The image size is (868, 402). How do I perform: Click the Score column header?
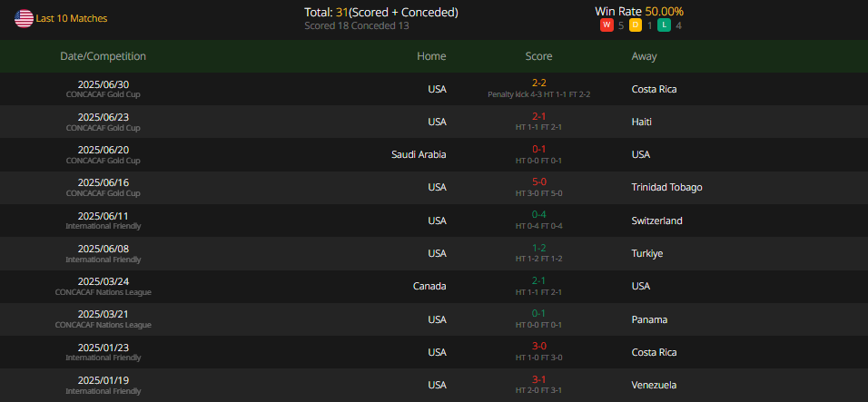pyautogui.click(x=538, y=56)
